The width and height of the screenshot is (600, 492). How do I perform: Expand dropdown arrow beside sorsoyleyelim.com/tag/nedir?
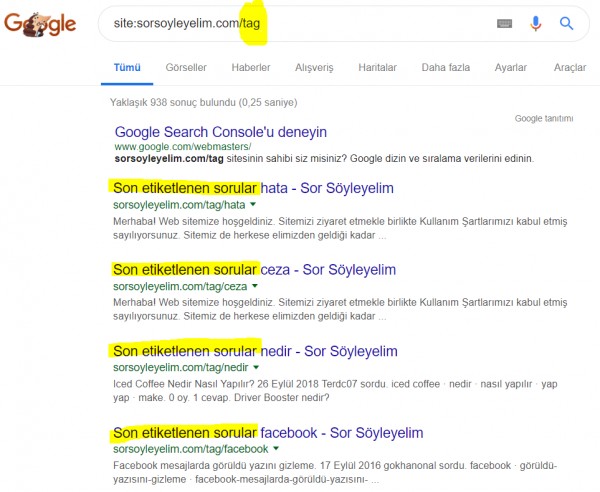[x=257, y=367]
